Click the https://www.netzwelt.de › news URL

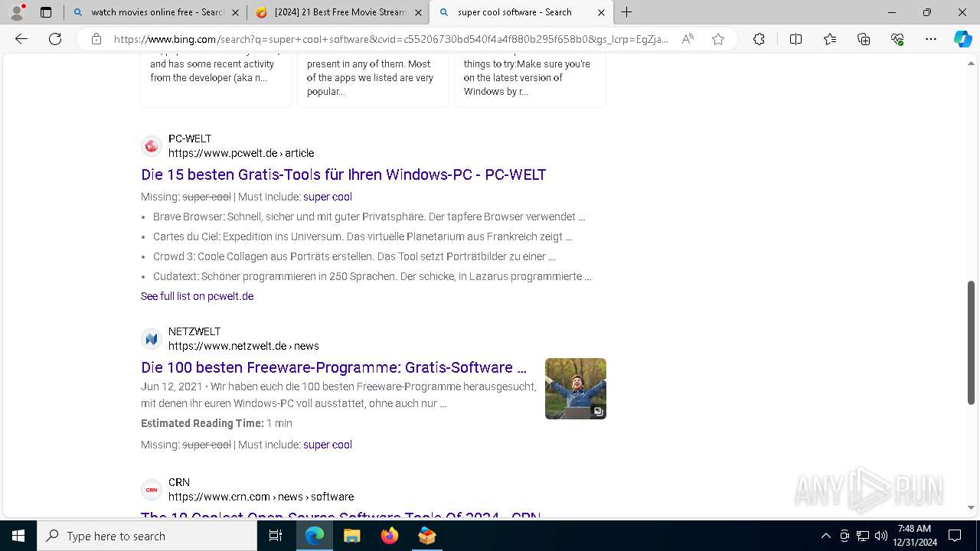point(243,346)
